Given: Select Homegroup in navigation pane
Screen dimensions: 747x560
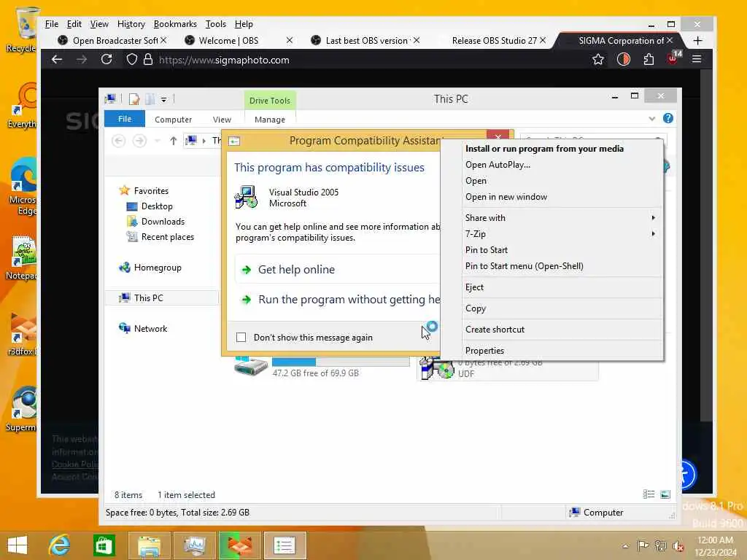Looking at the screenshot, I should tap(158, 268).
